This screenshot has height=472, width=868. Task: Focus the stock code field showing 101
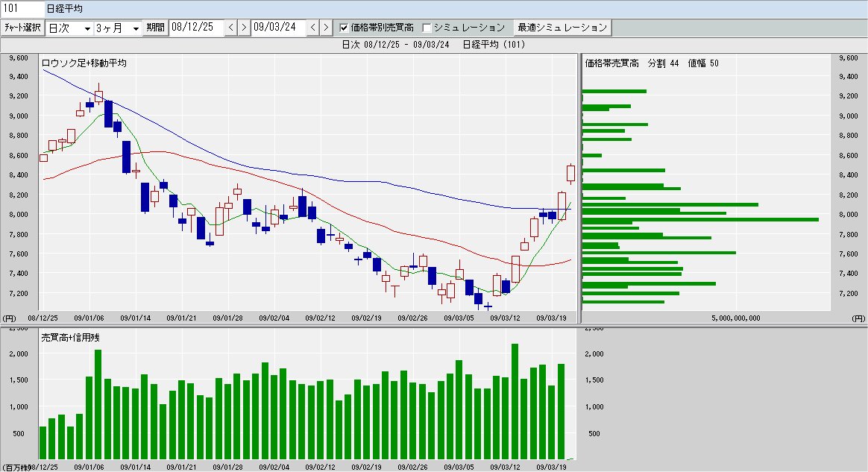click(x=21, y=8)
